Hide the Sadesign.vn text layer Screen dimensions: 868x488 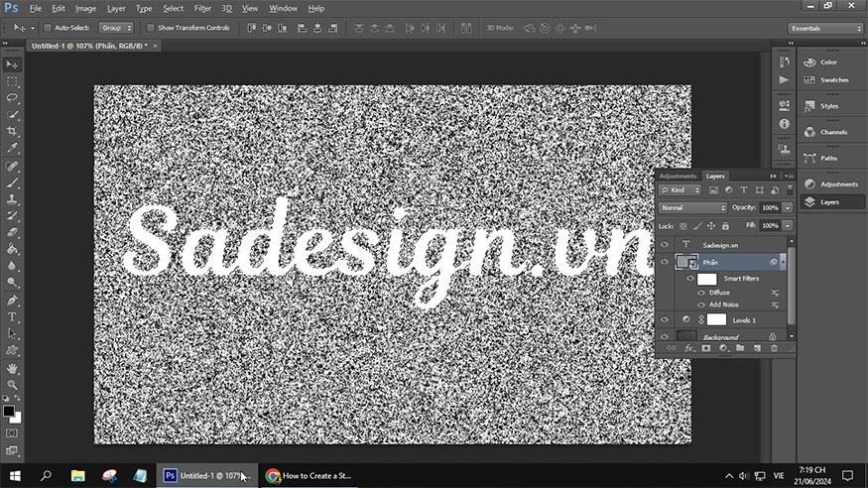665,245
